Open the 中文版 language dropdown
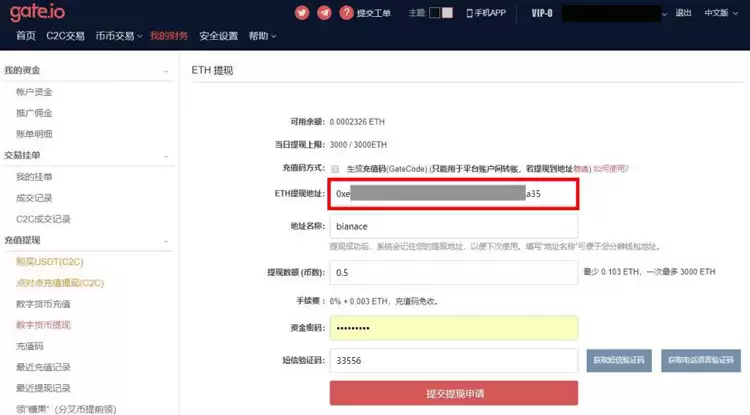This screenshot has width=750, height=415. 721,13
